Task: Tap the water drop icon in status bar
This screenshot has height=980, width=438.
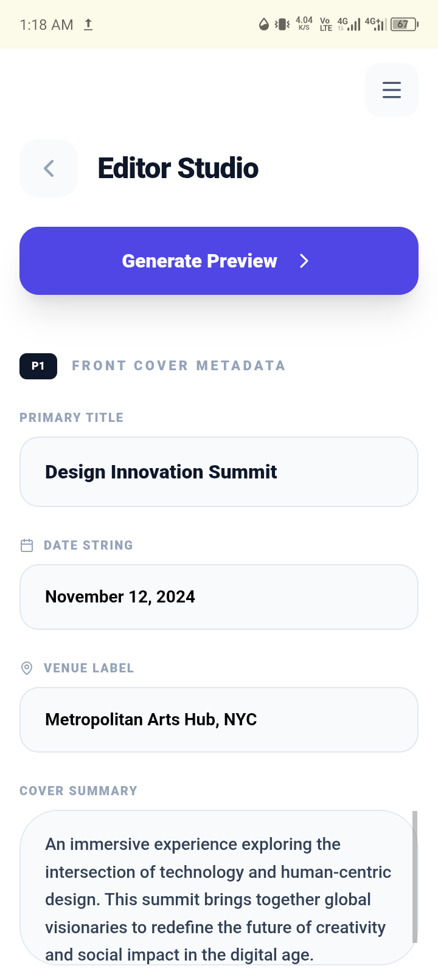Action: point(263,24)
